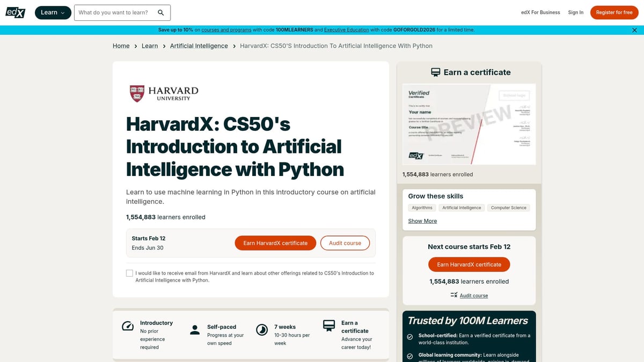
Task: Open the verified certificate preview image
Action: point(469,124)
